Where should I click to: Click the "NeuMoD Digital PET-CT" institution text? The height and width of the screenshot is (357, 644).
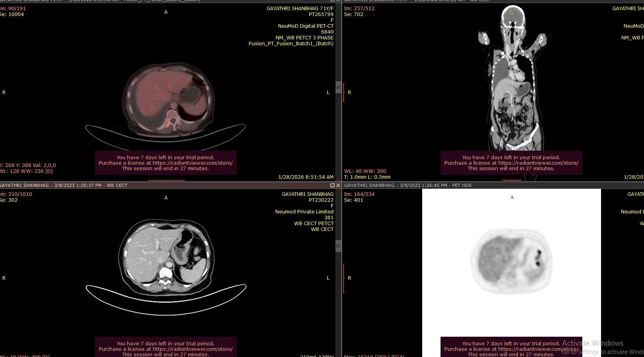coord(306,26)
